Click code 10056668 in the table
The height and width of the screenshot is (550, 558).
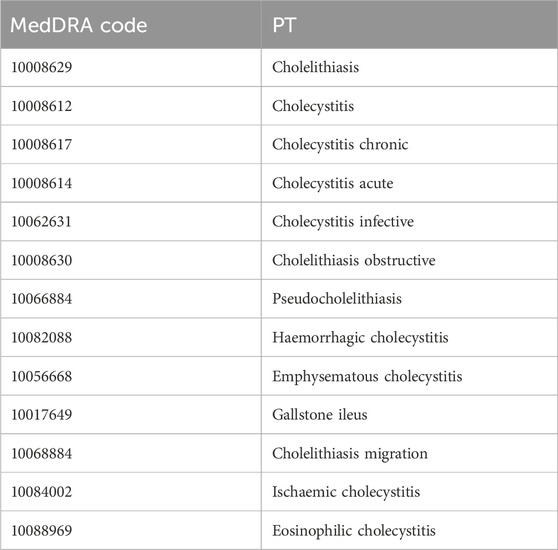tap(42, 376)
